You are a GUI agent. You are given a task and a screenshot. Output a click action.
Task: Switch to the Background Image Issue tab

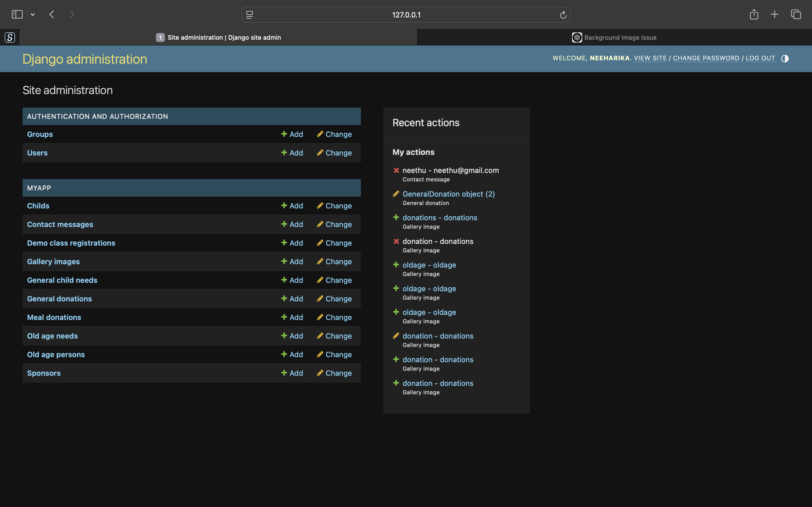click(x=614, y=37)
